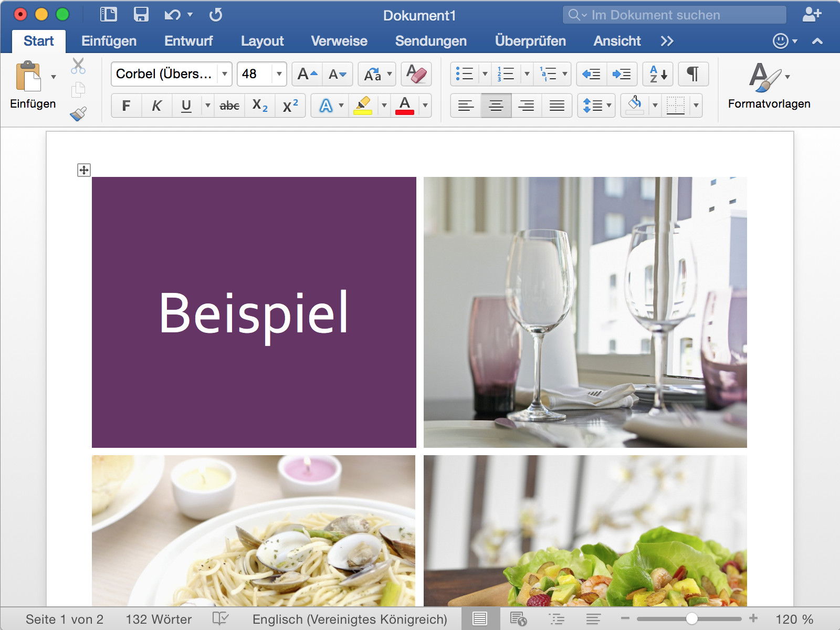
Task: Open the undo history dropdown
Action: (x=190, y=15)
